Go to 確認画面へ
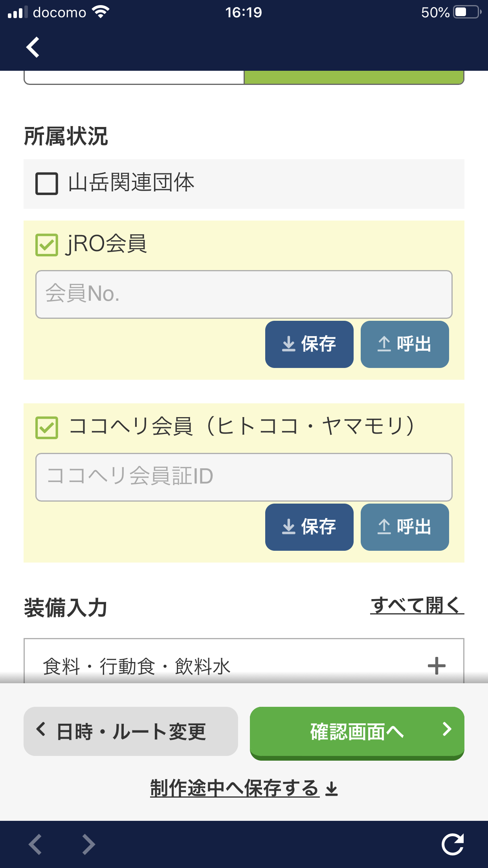This screenshot has height=868, width=488. 357,732
